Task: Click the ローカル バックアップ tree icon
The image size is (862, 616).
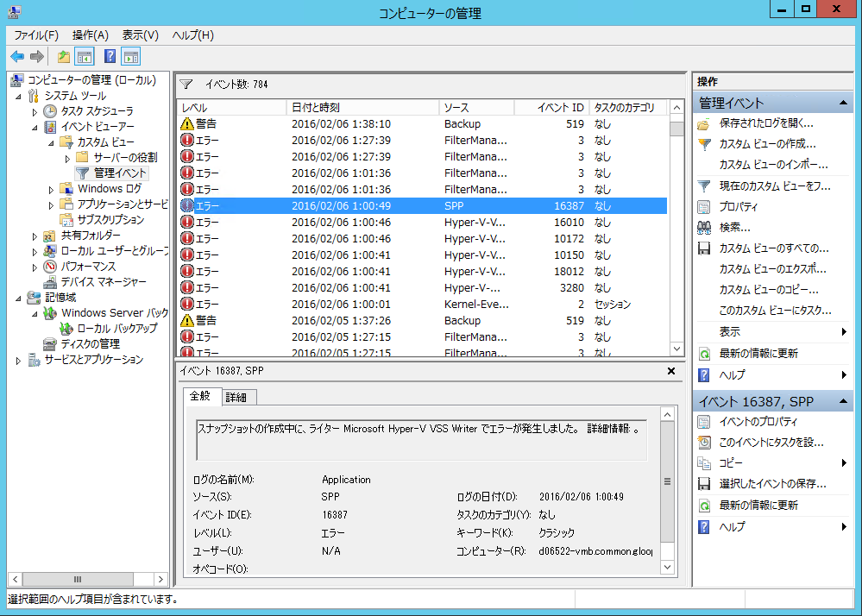Action: click(66, 329)
